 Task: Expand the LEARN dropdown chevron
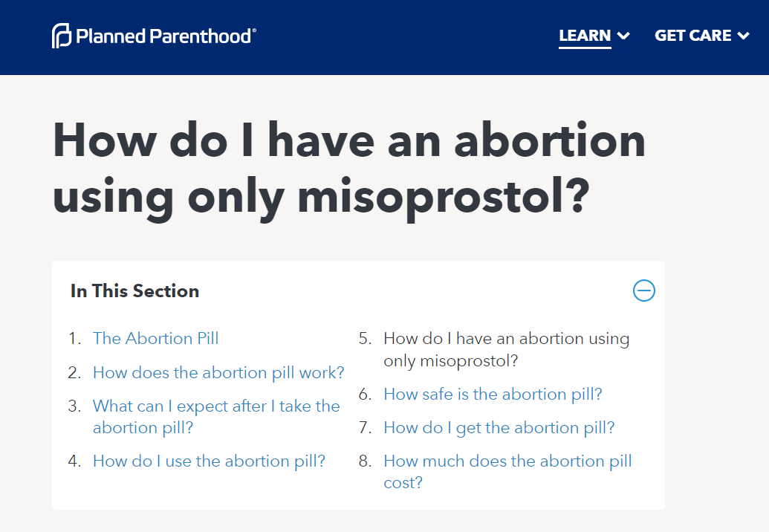coord(623,36)
